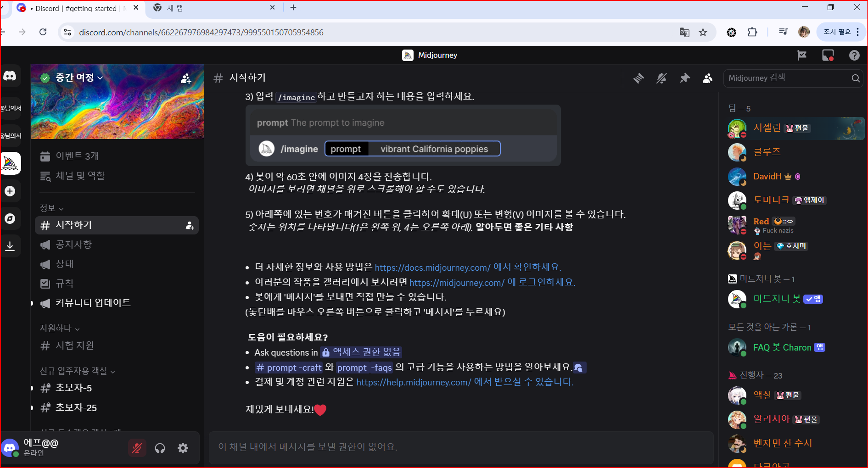Viewport: 868px width, 468px height.
Task: Click the flag icon in title bar
Action: pyautogui.click(x=802, y=56)
